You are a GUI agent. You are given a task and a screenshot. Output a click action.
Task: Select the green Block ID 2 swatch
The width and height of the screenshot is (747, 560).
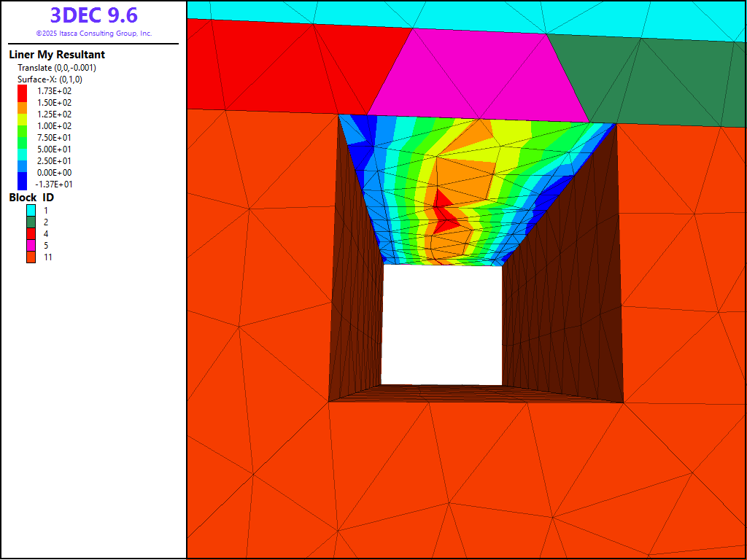click(31, 222)
